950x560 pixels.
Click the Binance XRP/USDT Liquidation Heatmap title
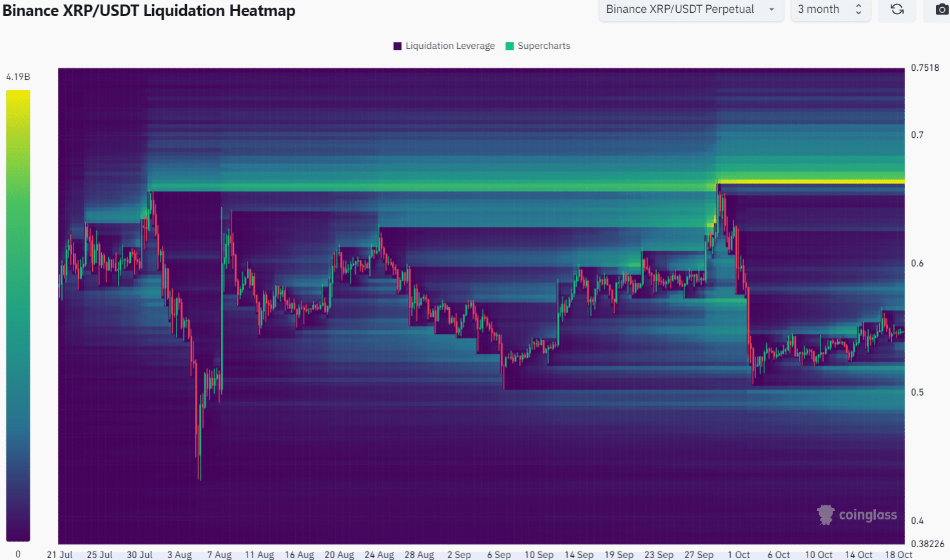click(x=149, y=10)
